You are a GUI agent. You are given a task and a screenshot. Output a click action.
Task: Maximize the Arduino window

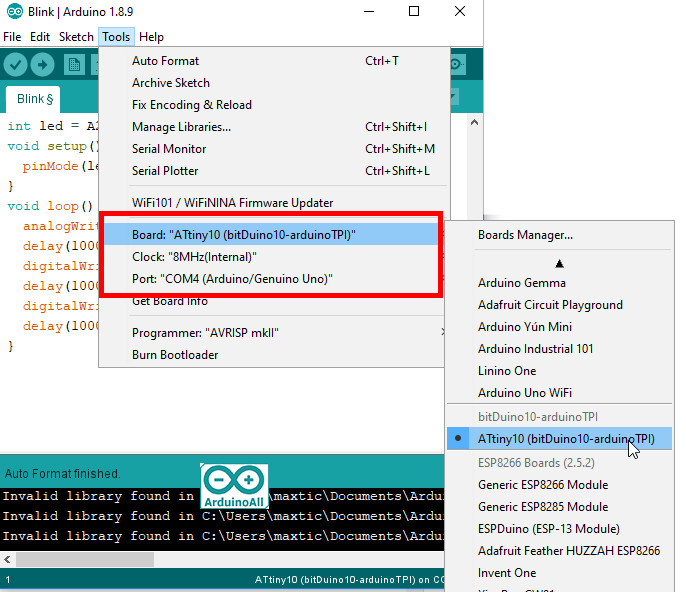pos(414,11)
